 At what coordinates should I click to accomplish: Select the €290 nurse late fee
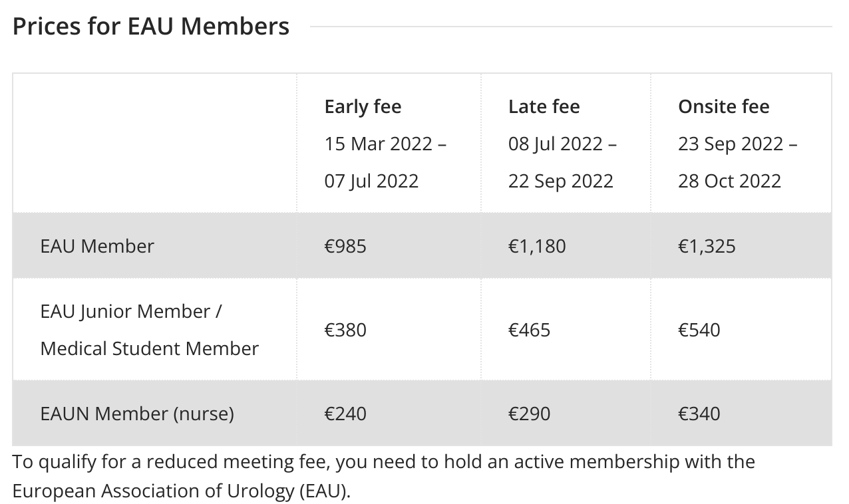click(530, 414)
